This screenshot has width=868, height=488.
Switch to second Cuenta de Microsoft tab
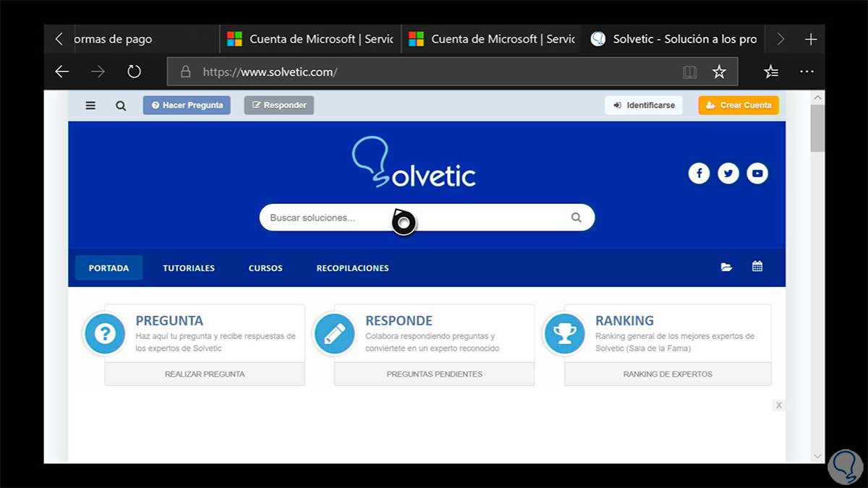click(x=491, y=39)
